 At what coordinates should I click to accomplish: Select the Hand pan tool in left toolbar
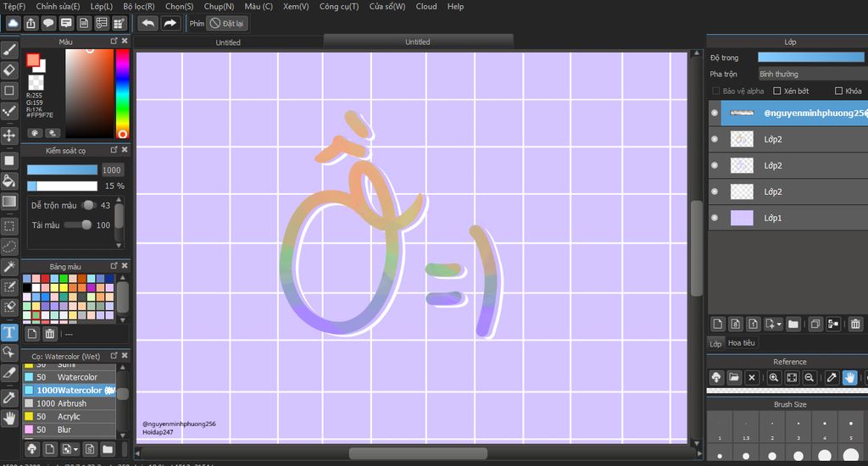pyautogui.click(x=9, y=418)
